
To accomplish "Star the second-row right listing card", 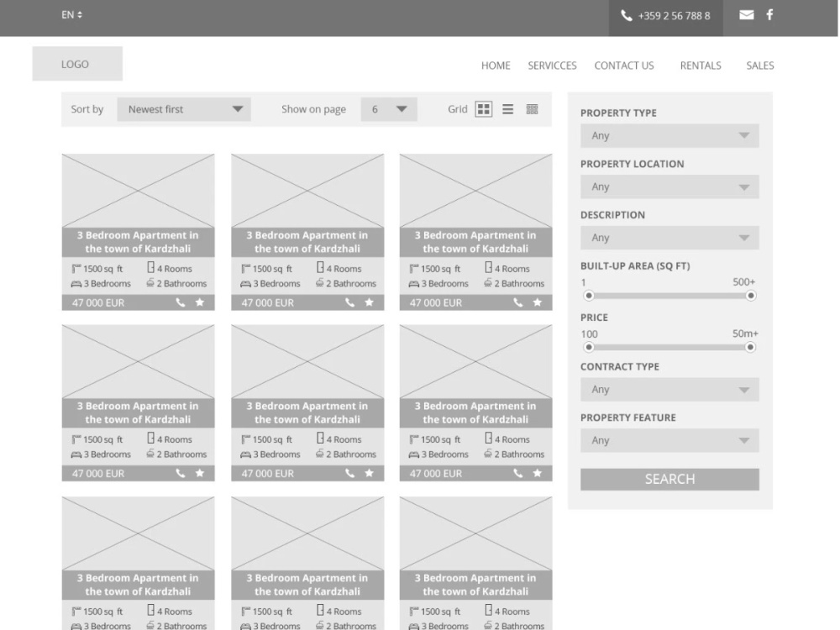I will [538, 473].
